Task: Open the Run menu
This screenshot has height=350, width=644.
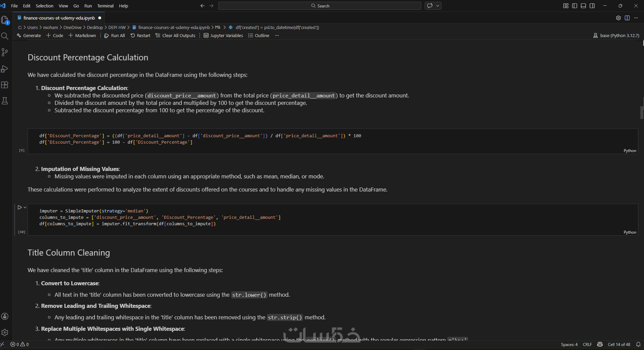Action: (x=88, y=6)
